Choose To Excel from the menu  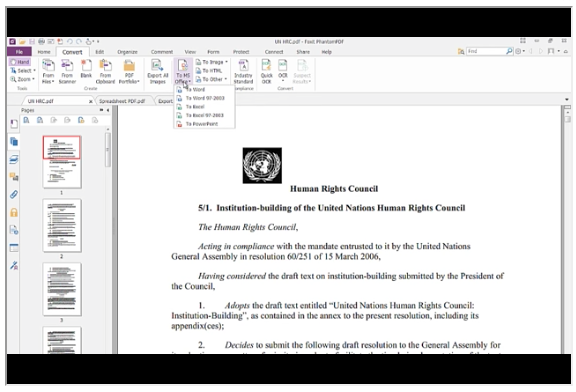pos(204,107)
